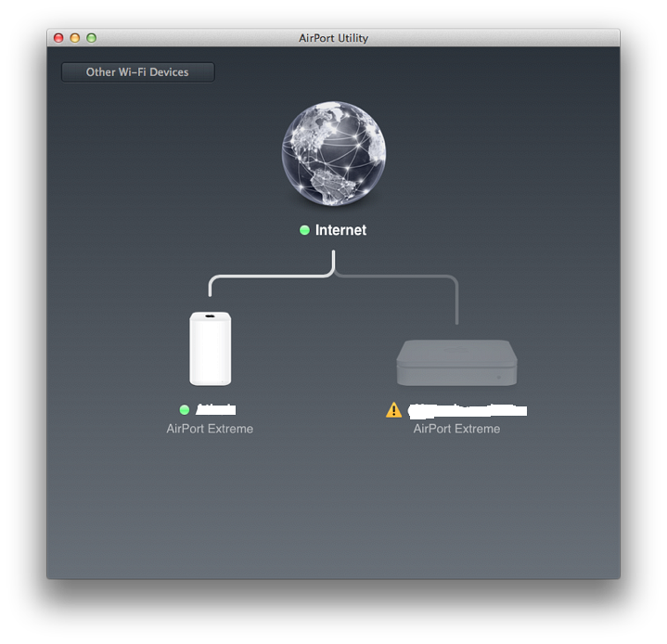Viewport: 667px width, 644px height.
Task: Click the green Internet status dot
Action: 304,230
